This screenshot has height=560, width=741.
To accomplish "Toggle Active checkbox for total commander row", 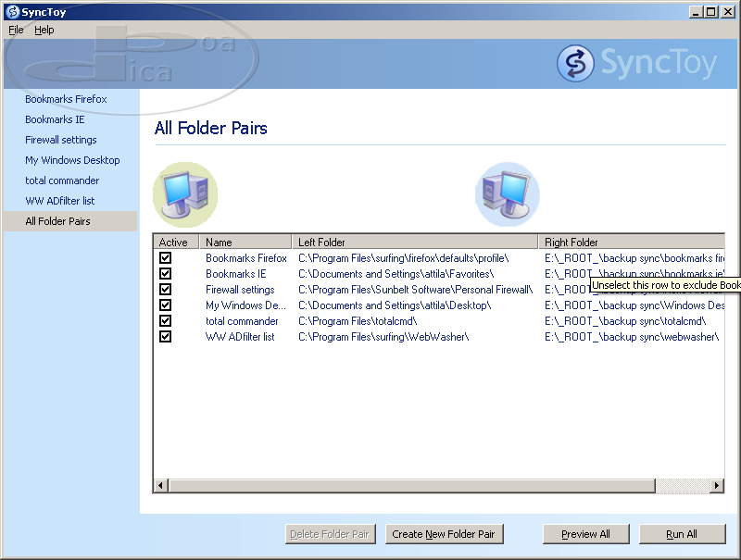I will [165, 321].
